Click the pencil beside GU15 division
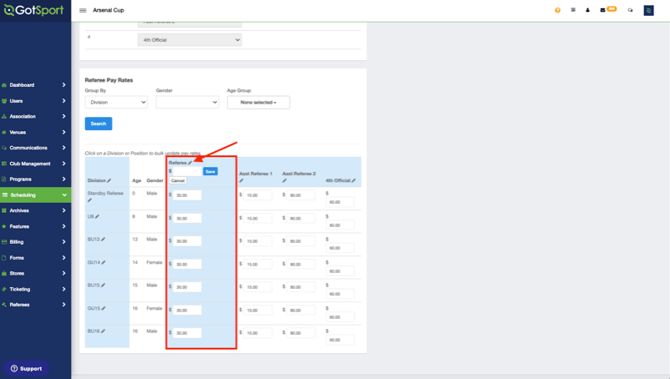The width and height of the screenshot is (670, 379). [x=103, y=308]
